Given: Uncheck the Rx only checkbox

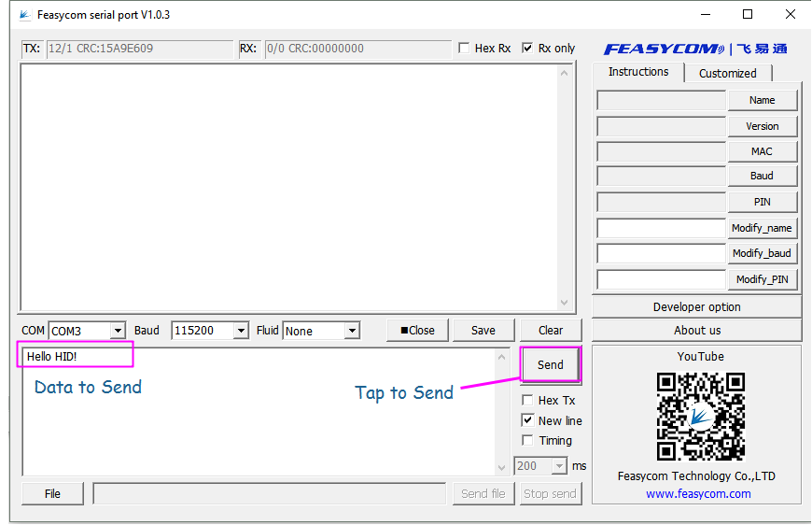Looking at the screenshot, I should tap(528, 49).
